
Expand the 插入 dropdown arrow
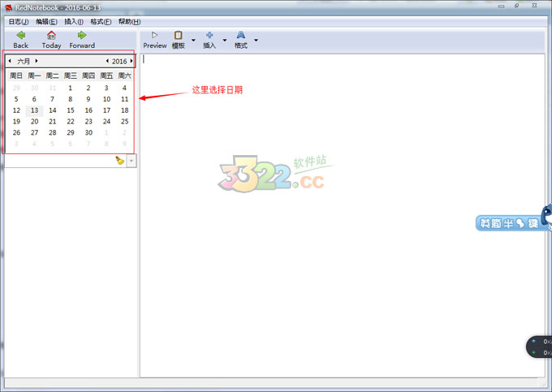point(225,40)
